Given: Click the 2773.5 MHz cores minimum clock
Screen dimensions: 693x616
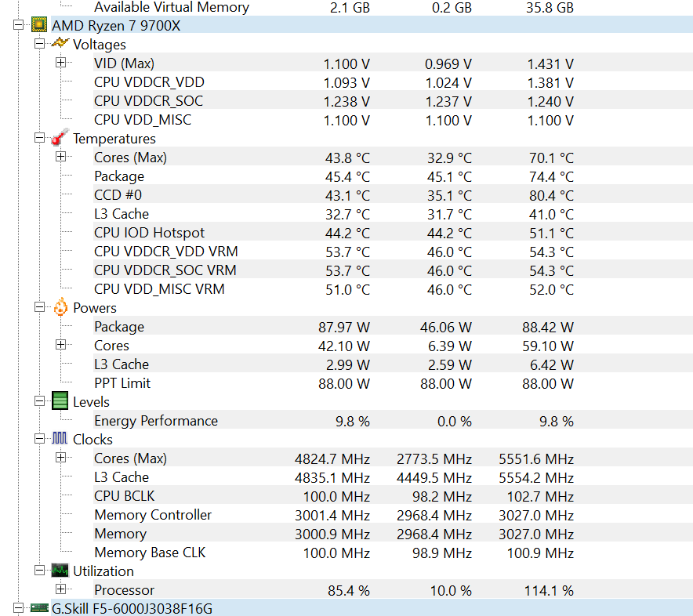Looking at the screenshot, I should (x=434, y=459).
